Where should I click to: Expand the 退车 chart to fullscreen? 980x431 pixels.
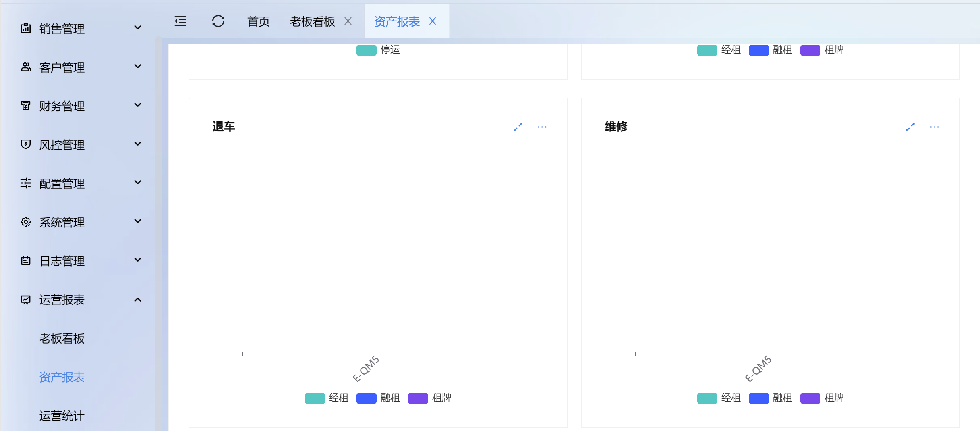click(518, 127)
